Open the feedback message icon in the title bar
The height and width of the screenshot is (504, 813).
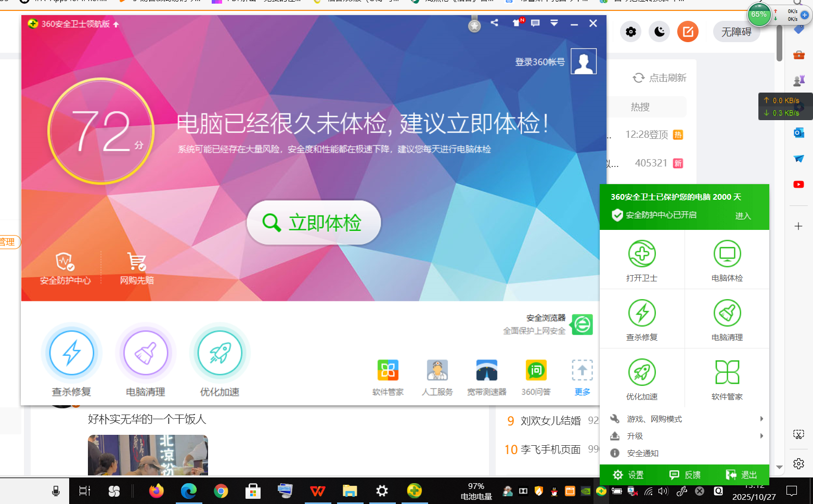[x=535, y=23]
